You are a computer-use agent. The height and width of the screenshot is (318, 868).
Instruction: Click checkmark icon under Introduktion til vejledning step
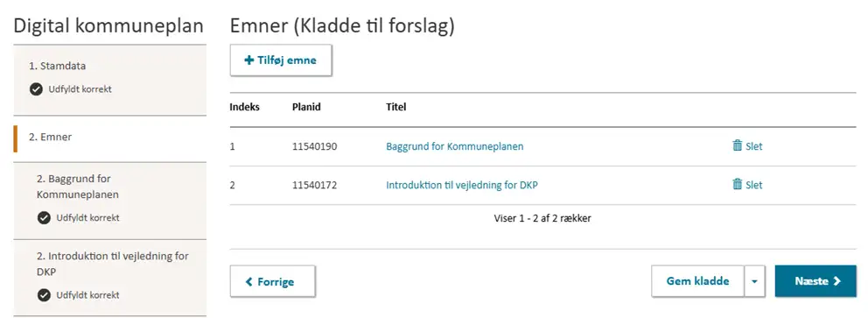click(x=44, y=295)
